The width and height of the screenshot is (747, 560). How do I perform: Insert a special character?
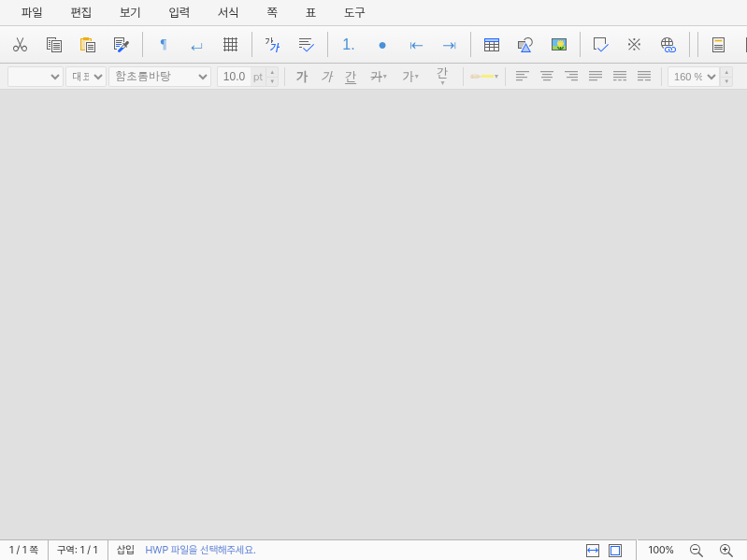[x=634, y=45]
